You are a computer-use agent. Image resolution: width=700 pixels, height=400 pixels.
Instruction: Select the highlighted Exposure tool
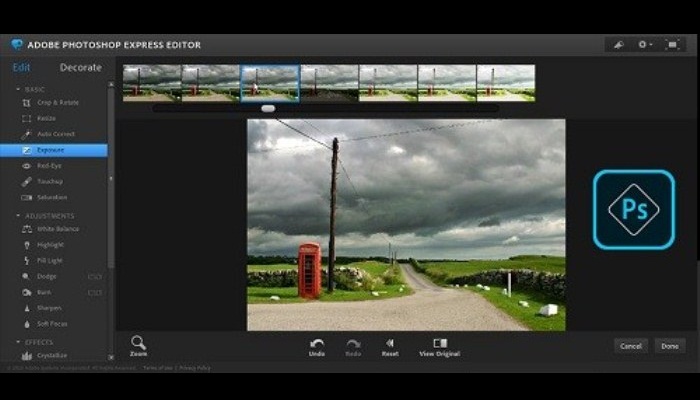click(x=54, y=150)
